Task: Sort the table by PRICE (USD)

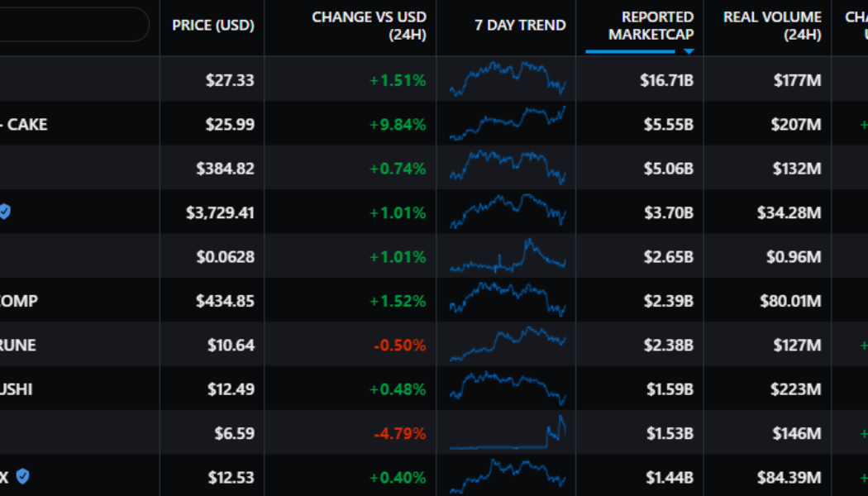Action: point(212,25)
